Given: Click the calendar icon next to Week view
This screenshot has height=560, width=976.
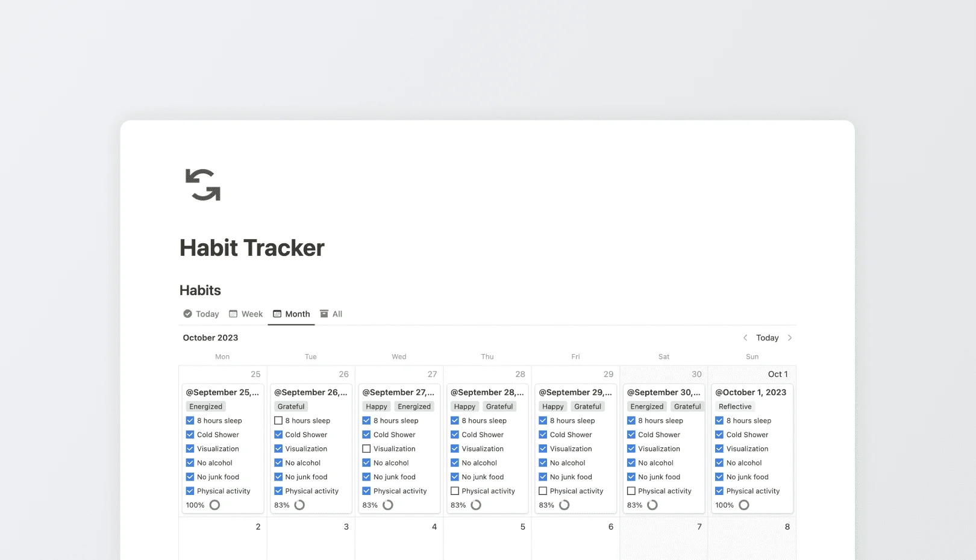Looking at the screenshot, I should click(x=233, y=314).
